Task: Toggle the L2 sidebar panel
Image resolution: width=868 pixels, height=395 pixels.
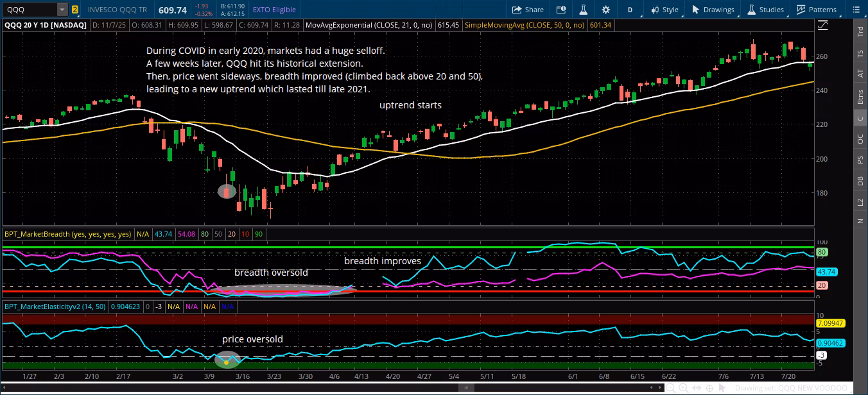Action: pyautogui.click(x=860, y=201)
